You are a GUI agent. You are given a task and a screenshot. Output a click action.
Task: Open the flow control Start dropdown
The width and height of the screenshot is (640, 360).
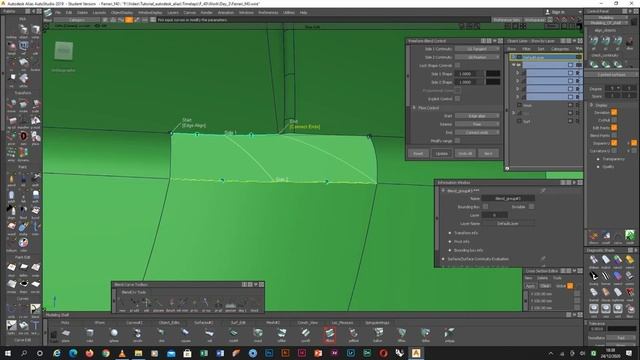tap(477, 116)
